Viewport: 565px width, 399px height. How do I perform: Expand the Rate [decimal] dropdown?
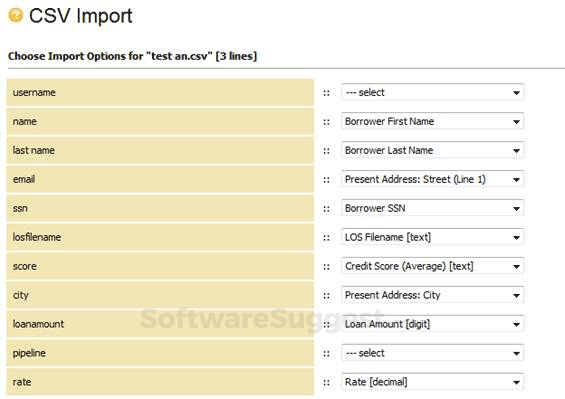(x=432, y=382)
